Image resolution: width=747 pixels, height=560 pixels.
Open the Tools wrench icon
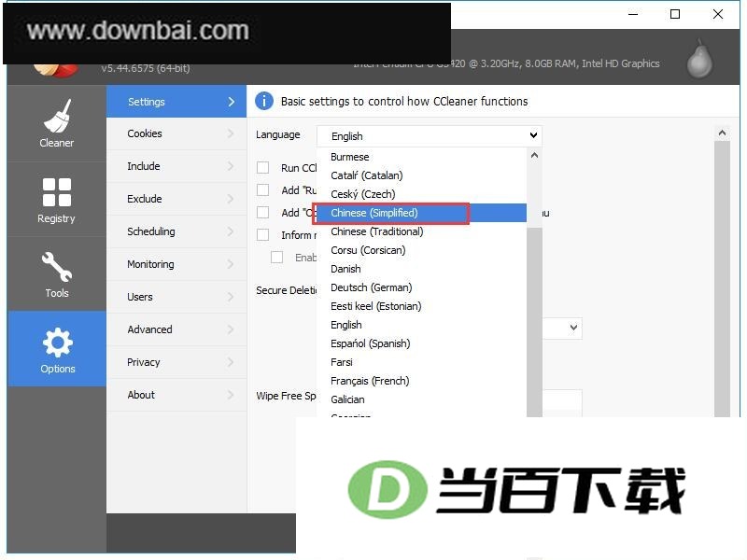(x=57, y=267)
